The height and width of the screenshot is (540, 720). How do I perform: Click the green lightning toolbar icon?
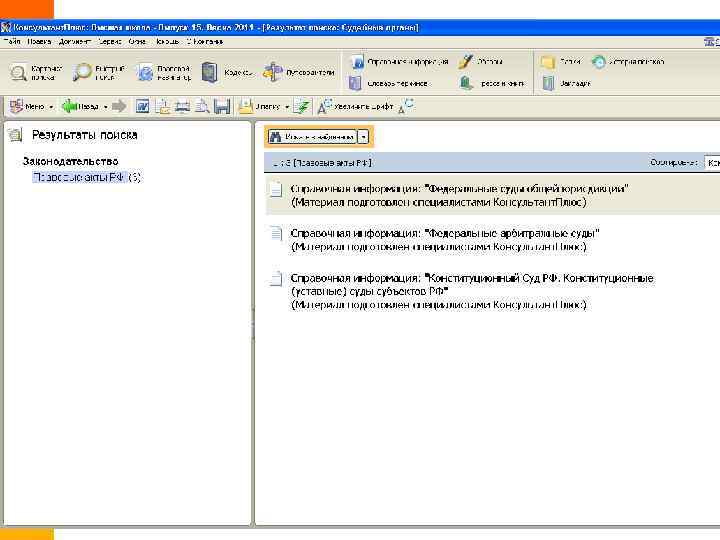[x=303, y=107]
